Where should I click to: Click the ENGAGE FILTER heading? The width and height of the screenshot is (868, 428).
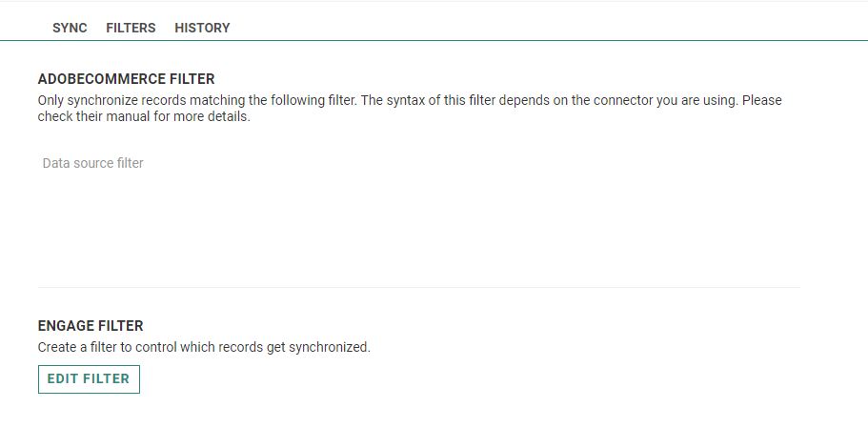[91, 326]
